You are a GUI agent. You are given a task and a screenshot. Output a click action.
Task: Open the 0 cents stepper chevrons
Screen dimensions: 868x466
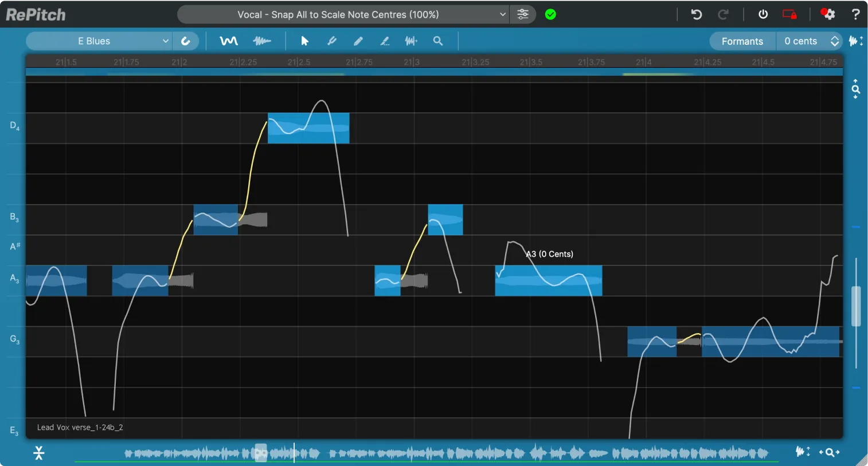835,41
